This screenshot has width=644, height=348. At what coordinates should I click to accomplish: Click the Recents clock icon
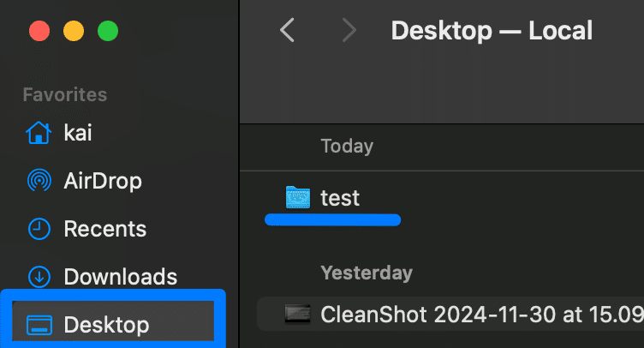[39, 229]
